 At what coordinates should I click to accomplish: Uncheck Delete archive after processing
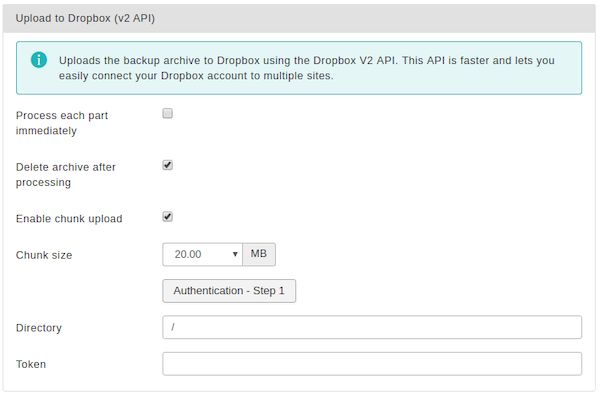click(x=168, y=165)
